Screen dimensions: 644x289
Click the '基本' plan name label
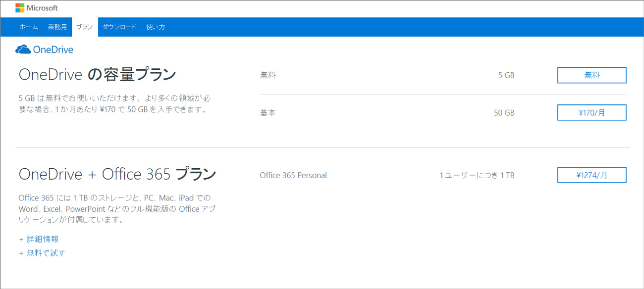(268, 113)
